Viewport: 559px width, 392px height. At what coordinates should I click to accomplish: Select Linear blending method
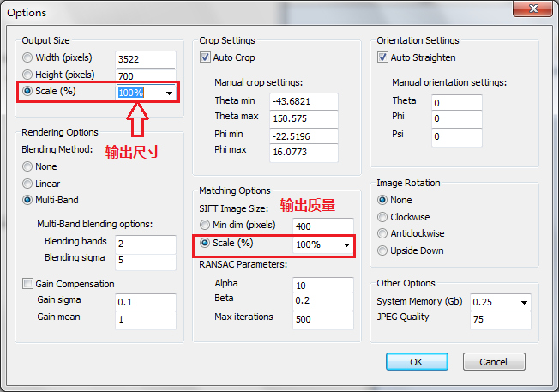tap(28, 184)
